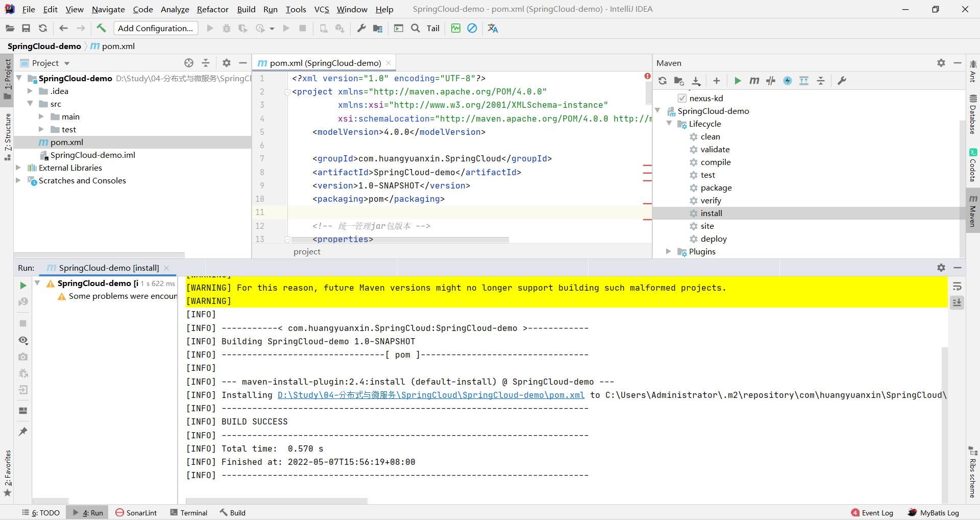The height and width of the screenshot is (520, 980).
Task: Select the deploy lifecycle goal
Action: [713, 239]
